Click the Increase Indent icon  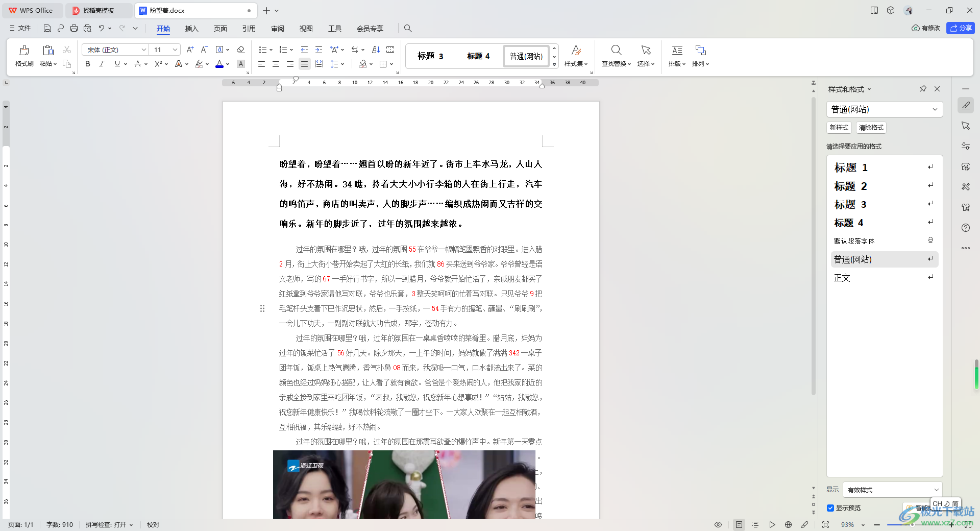(x=318, y=50)
